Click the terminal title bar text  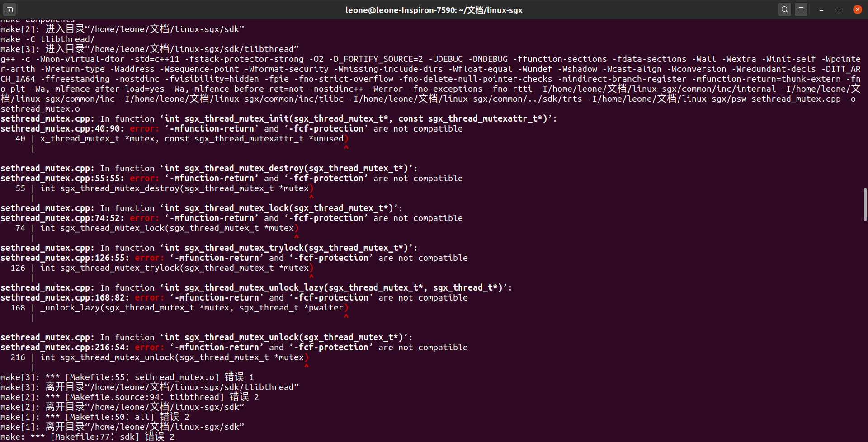[x=434, y=9]
